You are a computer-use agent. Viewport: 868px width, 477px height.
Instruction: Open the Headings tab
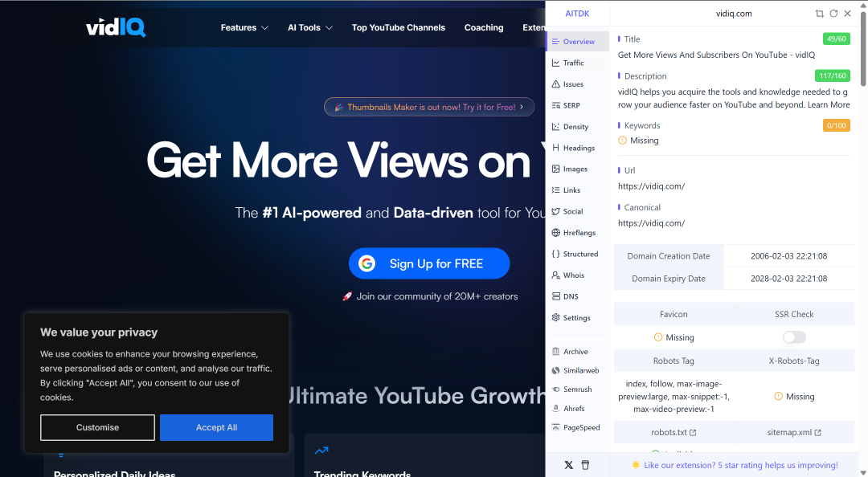(x=577, y=148)
